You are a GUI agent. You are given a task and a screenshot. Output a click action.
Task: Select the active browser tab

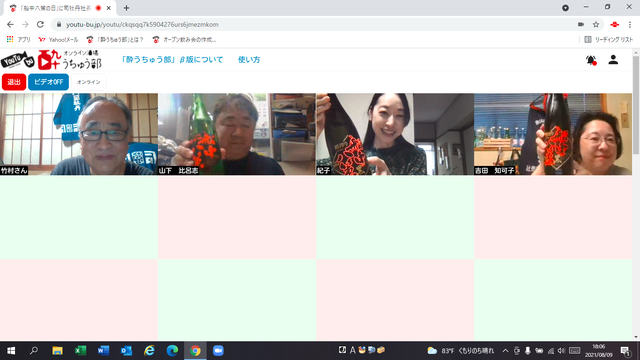59,8
